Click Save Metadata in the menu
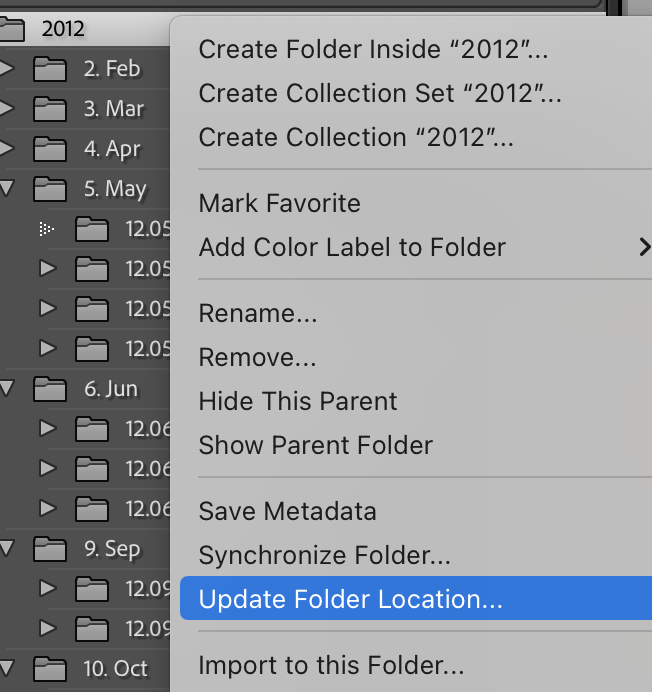The image size is (652, 692). pyautogui.click(x=287, y=511)
